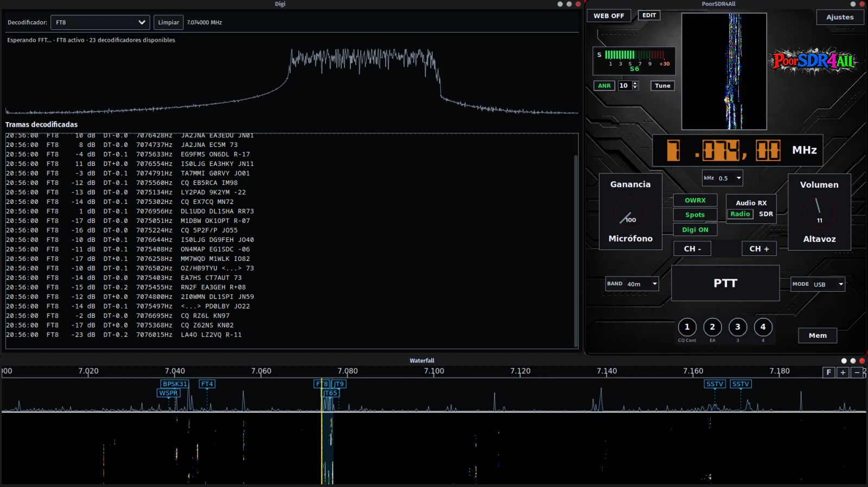Click the CH + channel button

[x=759, y=248]
